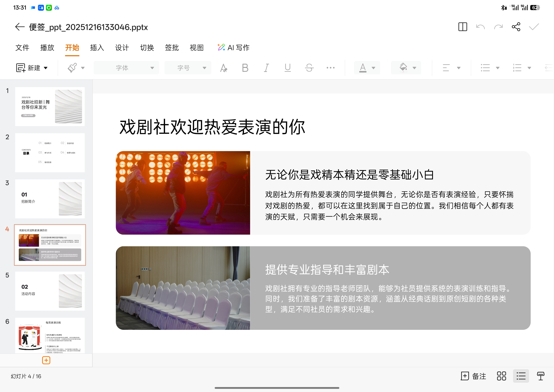Open AI 写作 assistant

233,48
